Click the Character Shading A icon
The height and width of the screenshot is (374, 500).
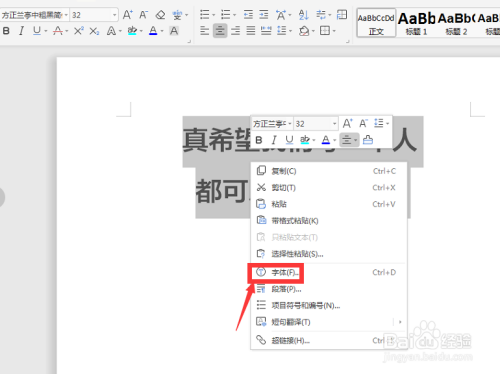pos(174,31)
